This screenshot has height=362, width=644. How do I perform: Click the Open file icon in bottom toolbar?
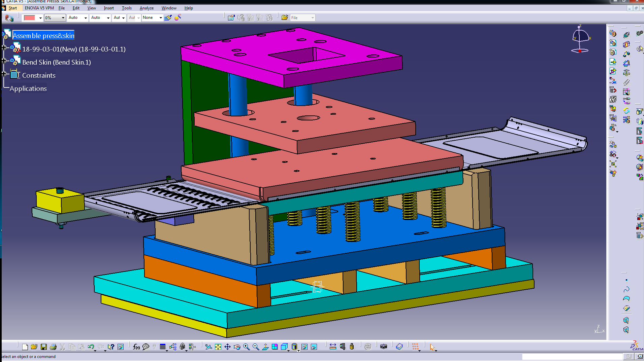(34, 347)
